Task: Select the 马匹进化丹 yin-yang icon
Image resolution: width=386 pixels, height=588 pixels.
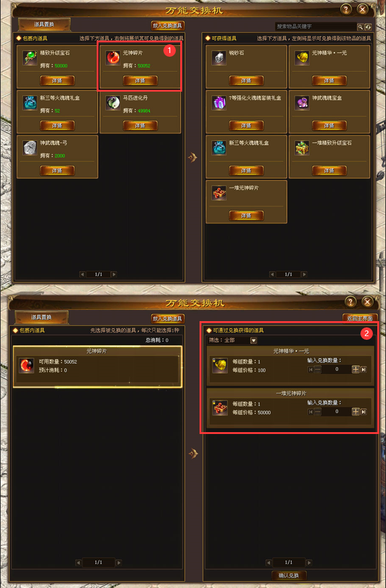Action: coord(112,103)
